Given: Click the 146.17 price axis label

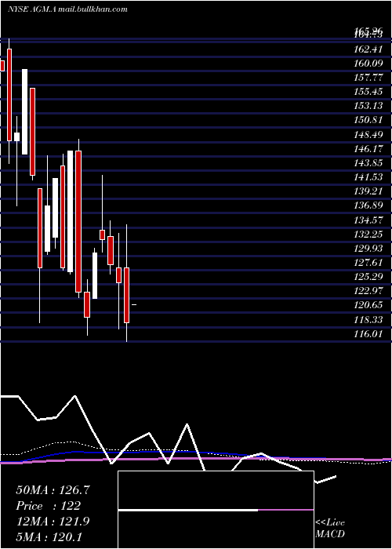Looking at the screenshot, I should 368,149.
